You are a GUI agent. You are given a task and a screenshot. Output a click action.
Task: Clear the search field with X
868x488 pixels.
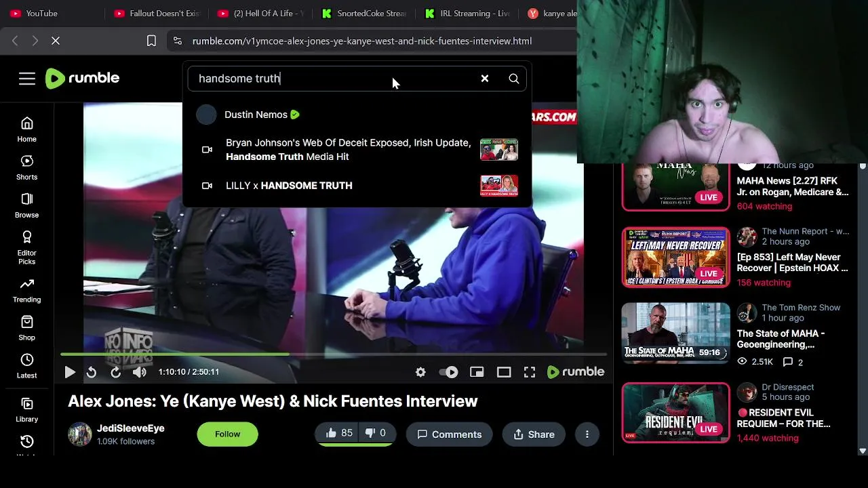[485, 79]
